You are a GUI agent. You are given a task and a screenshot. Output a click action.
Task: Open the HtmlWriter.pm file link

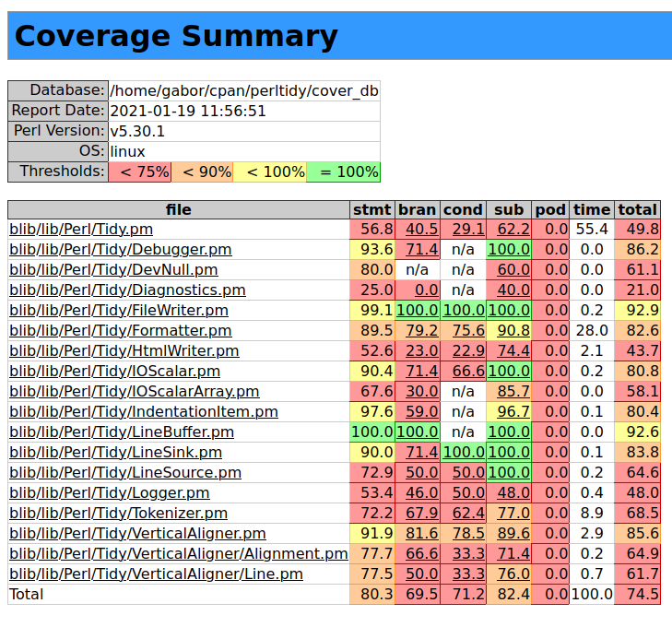point(124,351)
